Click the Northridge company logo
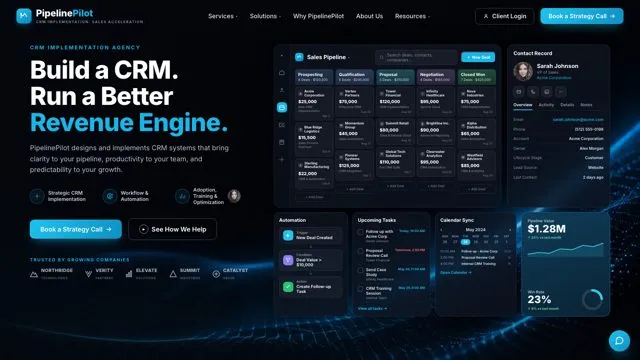This screenshot has height=360, width=640. (x=51, y=274)
